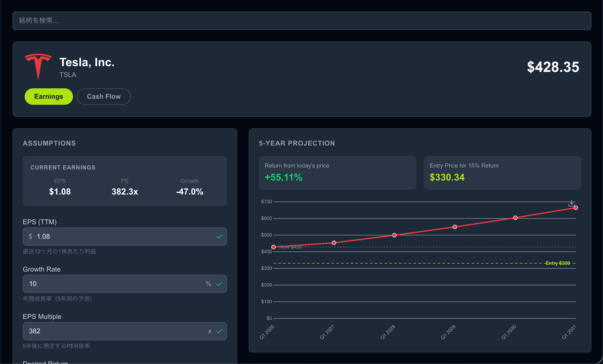Select the Q1 2026 chart data point
The width and height of the screenshot is (603, 364).
[274, 247]
